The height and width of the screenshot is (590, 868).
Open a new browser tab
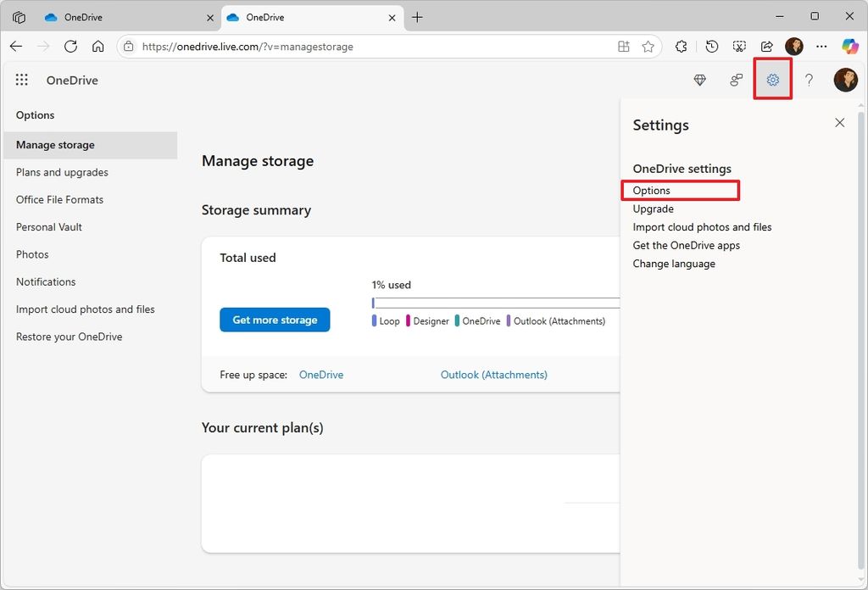tap(417, 17)
